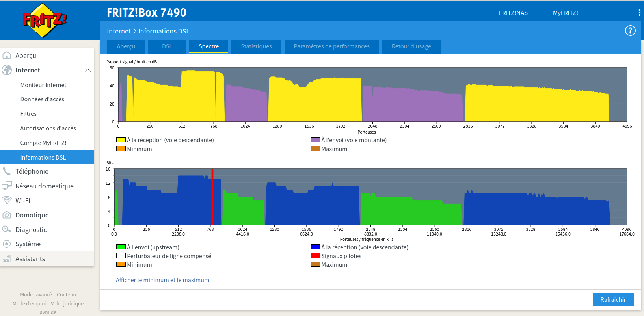
Task: Open avm.de link in footer
Action: [x=48, y=312]
